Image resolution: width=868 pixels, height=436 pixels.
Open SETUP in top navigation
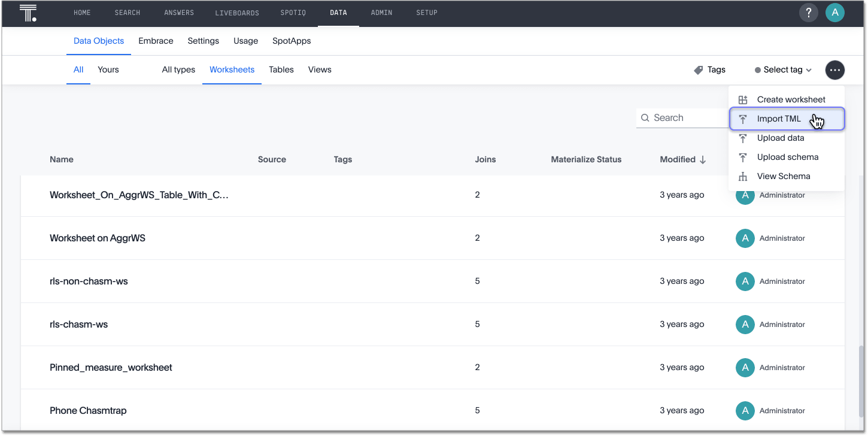tap(427, 13)
